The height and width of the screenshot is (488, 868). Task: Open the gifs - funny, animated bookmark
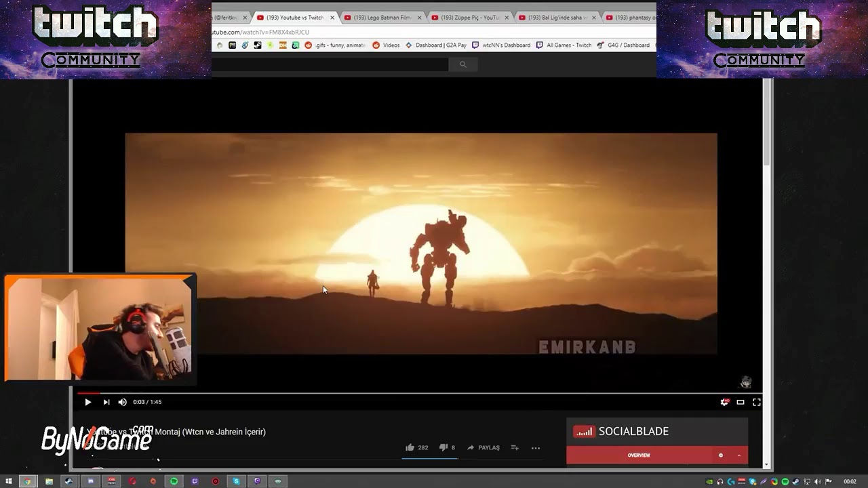pyautogui.click(x=335, y=45)
